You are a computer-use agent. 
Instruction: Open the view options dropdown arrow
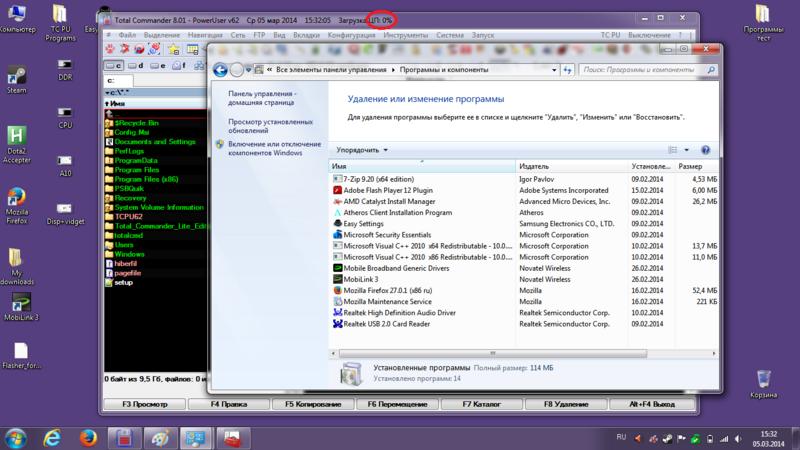click(686, 150)
